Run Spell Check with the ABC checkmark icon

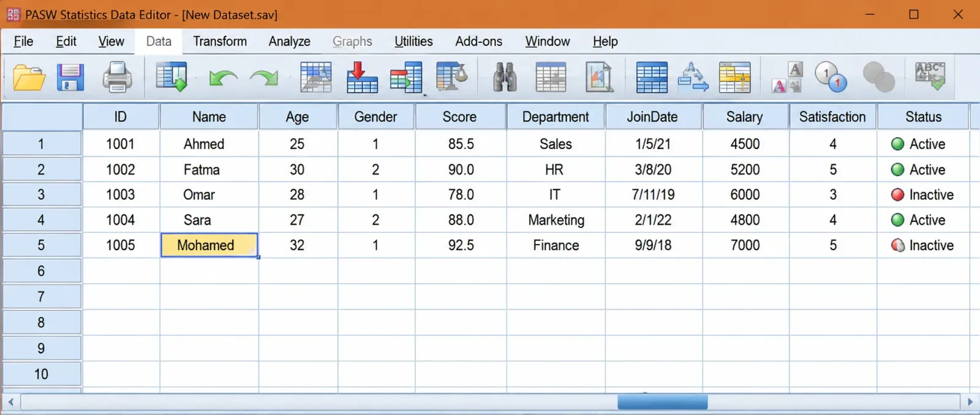click(x=930, y=77)
